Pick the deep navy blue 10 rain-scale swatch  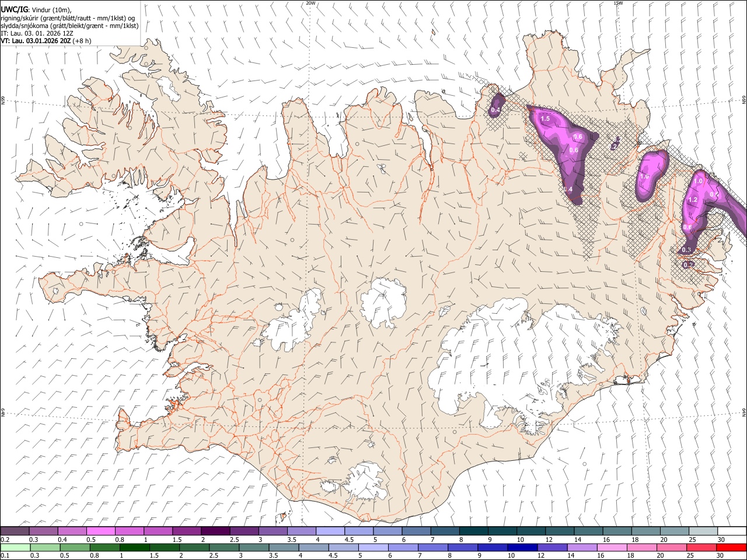click(x=522, y=547)
